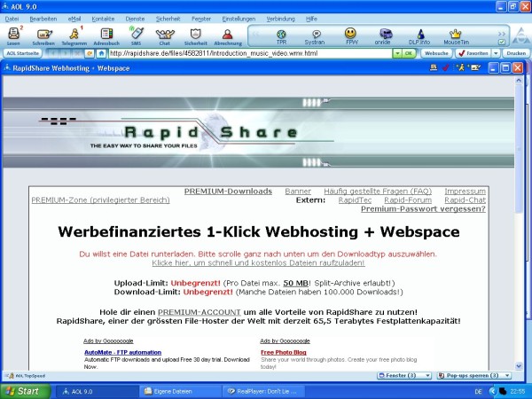The height and width of the screenshot is (399, 532).
Task: Open the Bearbeiten menu
Action: tap(43, 19)
